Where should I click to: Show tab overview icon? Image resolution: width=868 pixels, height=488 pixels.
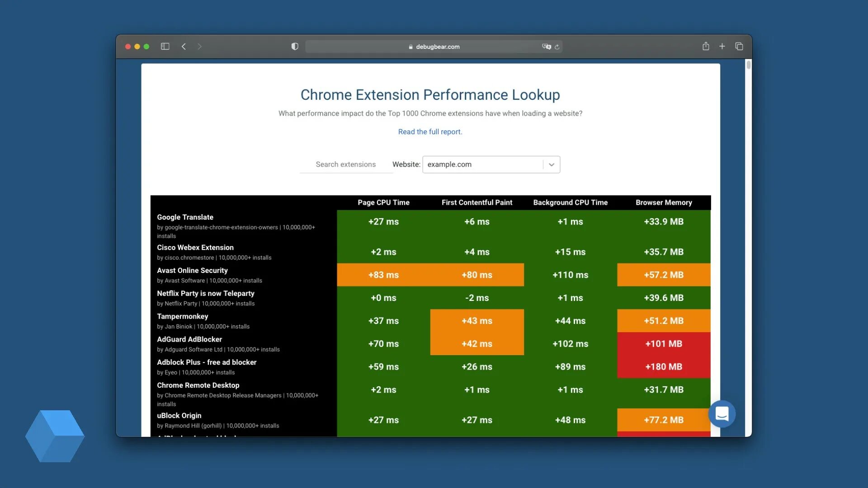pos(739,46)
